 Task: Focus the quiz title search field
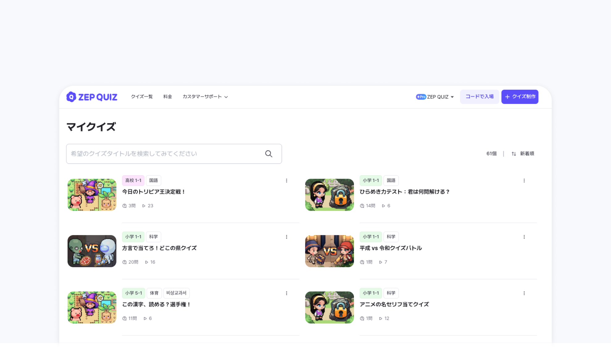[x=165, y=154]
